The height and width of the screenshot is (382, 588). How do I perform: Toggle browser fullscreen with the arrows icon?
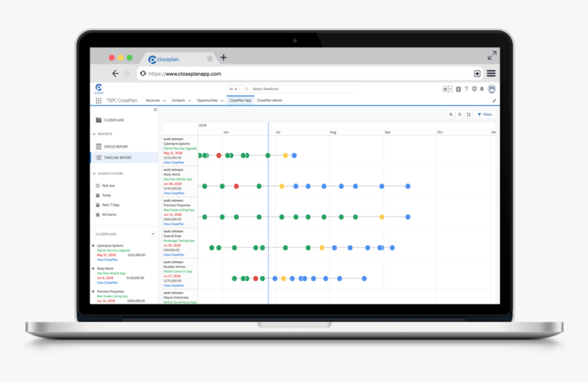coord(492,55)
